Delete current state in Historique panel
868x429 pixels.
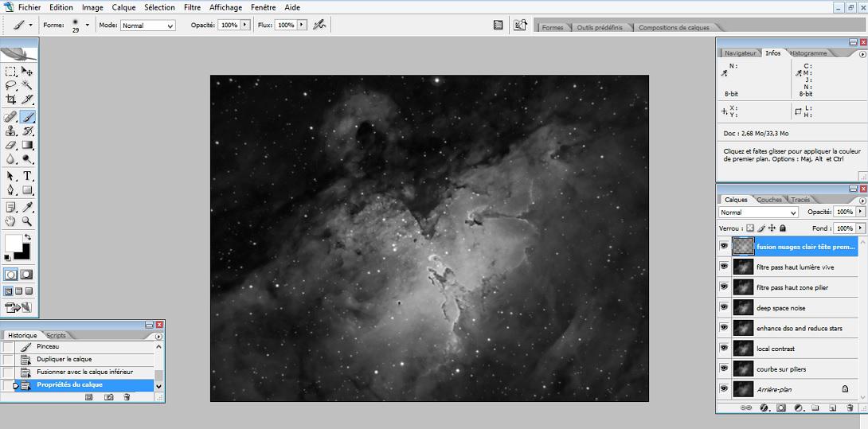tap(126, 397)
